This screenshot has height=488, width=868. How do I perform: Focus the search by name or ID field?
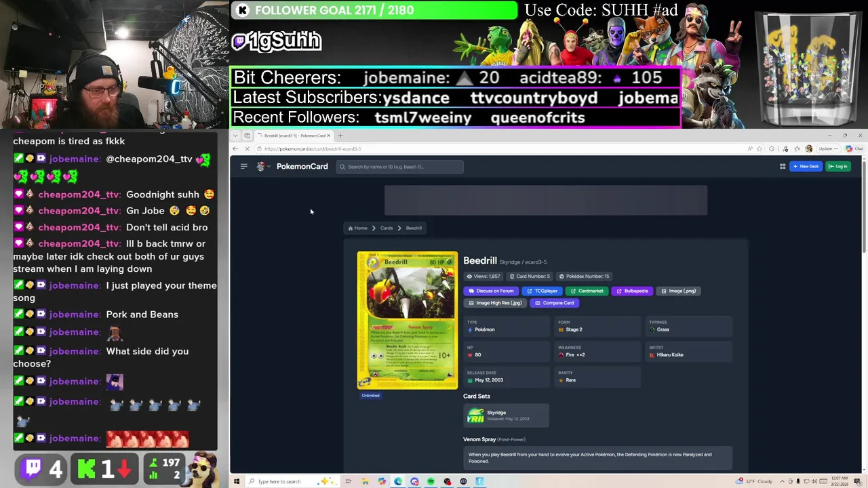coord(400,167)
